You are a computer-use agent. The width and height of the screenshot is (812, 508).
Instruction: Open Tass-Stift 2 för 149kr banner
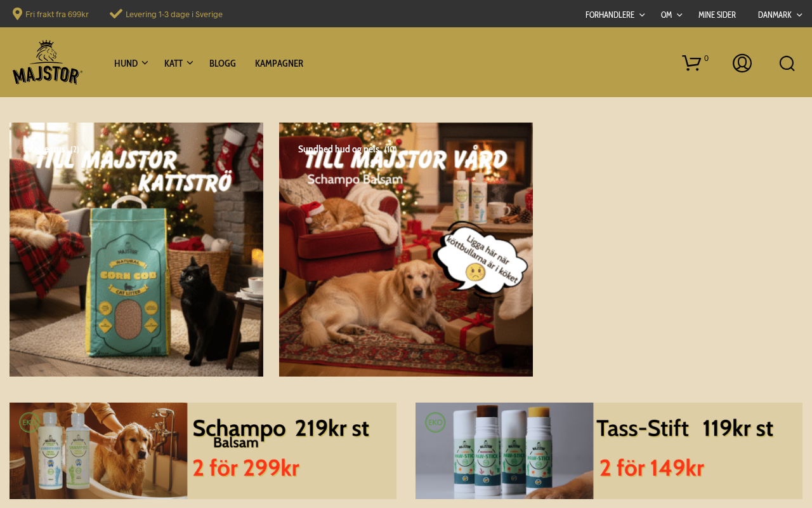609,451
